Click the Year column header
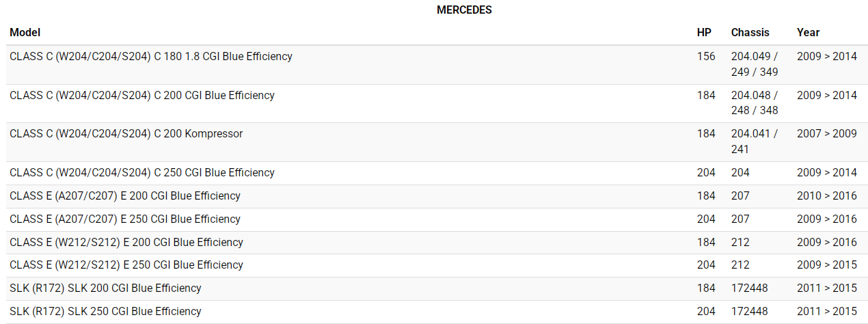 (x=808, y=32)
